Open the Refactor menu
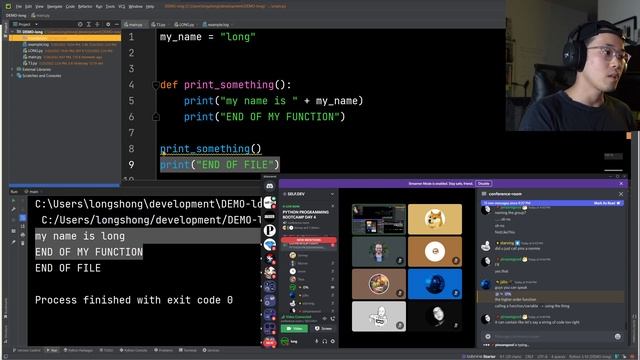Screen dimensions: 640x360 coord(85,7)
